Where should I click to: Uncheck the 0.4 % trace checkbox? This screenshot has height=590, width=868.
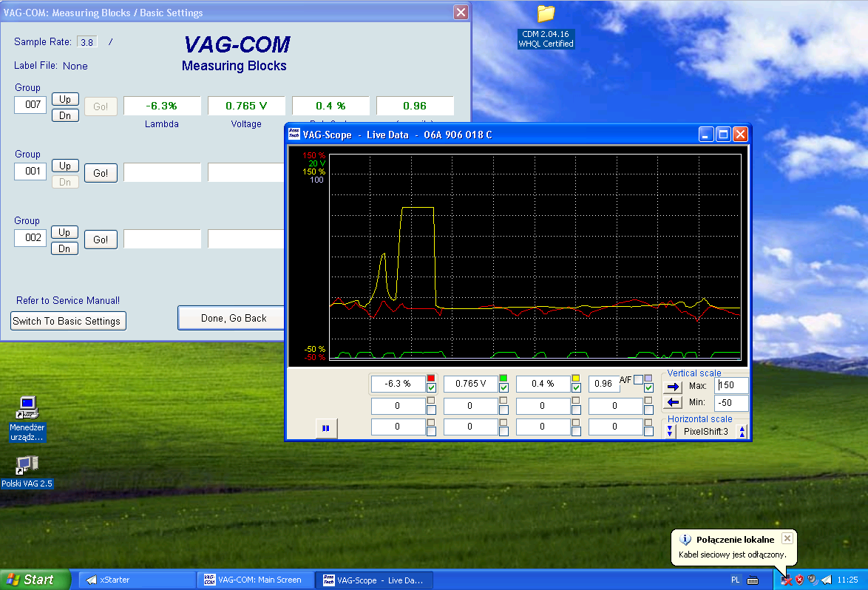coord(576,388)
